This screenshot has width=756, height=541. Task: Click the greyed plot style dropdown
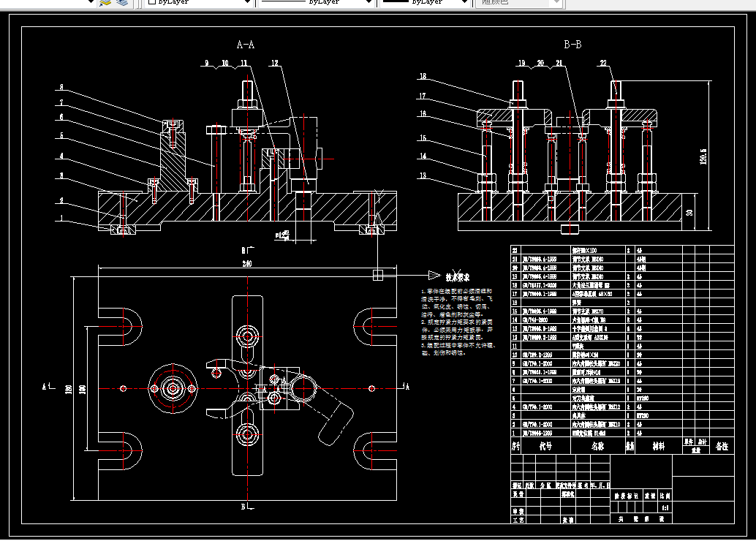tap(518, 2)
